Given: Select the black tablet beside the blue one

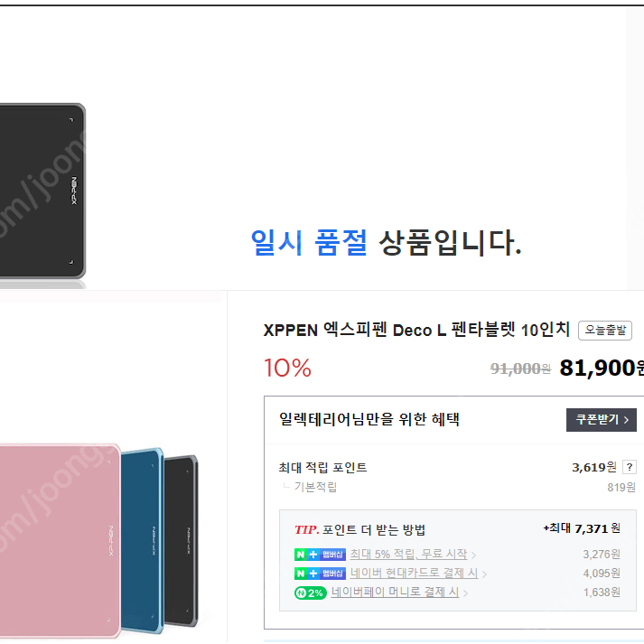Looking at the screenshot, I should (182, 540).
